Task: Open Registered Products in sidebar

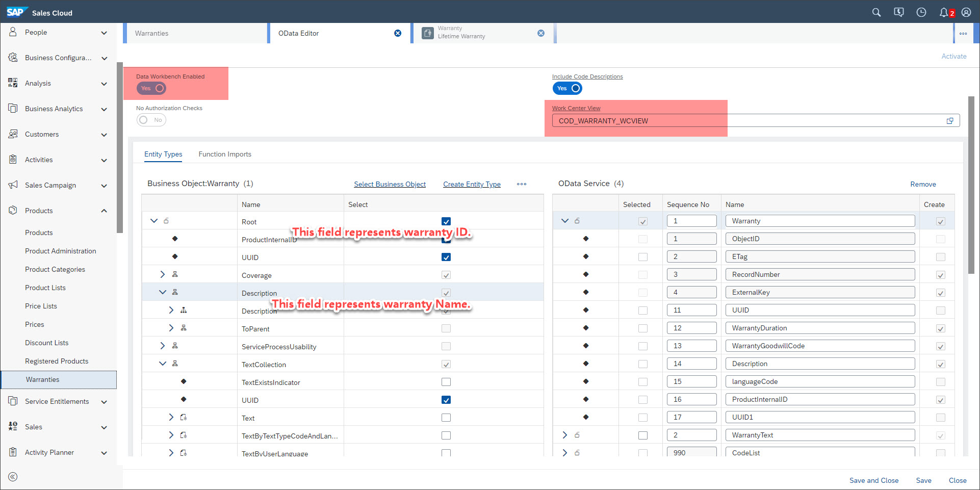Action: point(57,361)
